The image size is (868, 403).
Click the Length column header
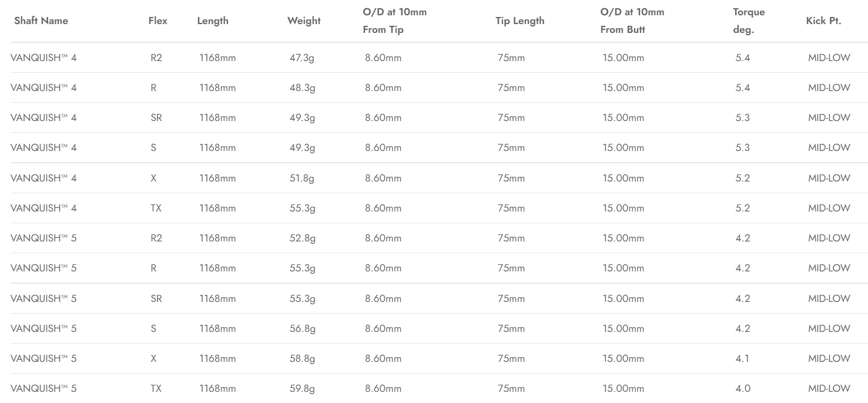pyautogui.click(x=213, y=21)
